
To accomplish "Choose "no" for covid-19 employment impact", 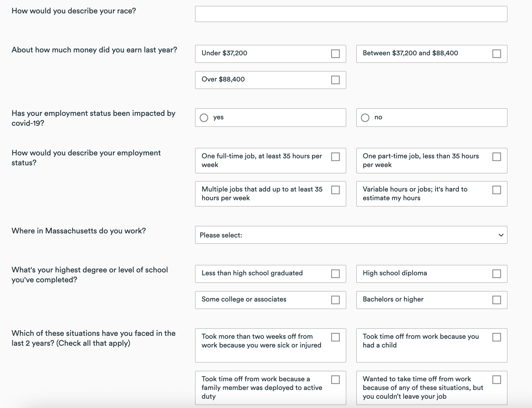I will [365, 118].
